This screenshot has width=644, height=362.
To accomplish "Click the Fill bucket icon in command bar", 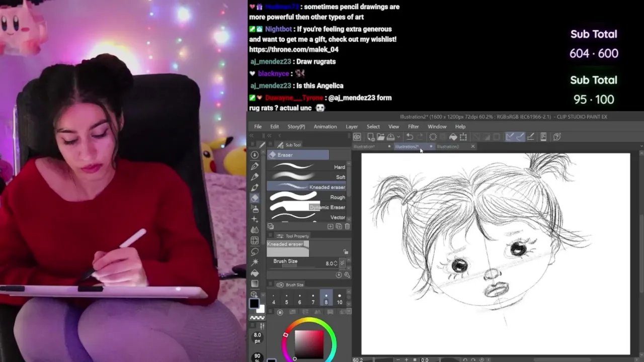I will point(453,137).
